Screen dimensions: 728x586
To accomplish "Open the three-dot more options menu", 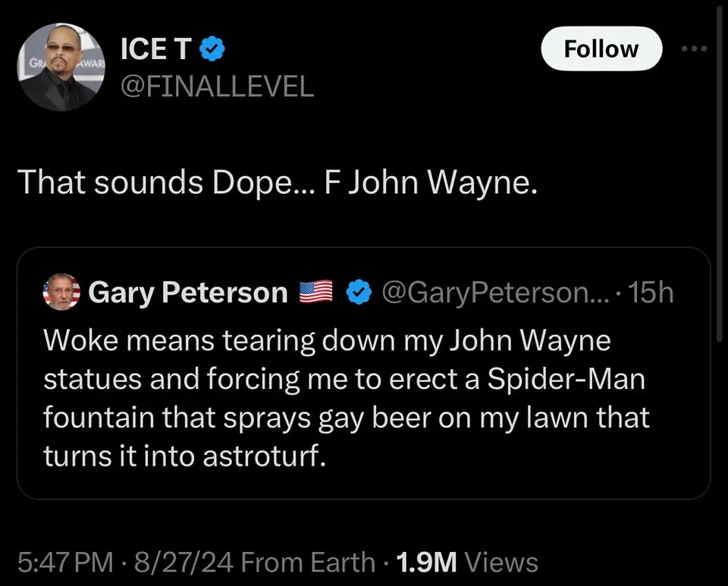I will pyautogui.click(x=694, y=49).
